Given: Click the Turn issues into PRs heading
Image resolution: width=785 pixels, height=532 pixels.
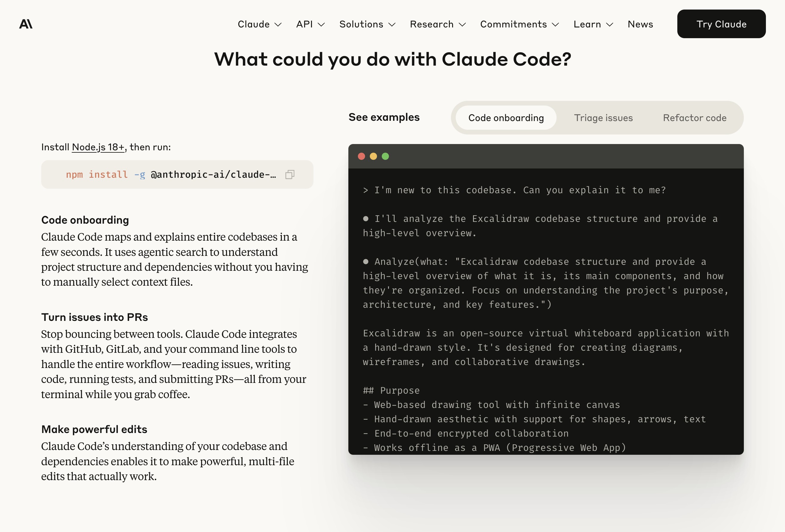Looking at the screenshot, I should click(95, 318).
